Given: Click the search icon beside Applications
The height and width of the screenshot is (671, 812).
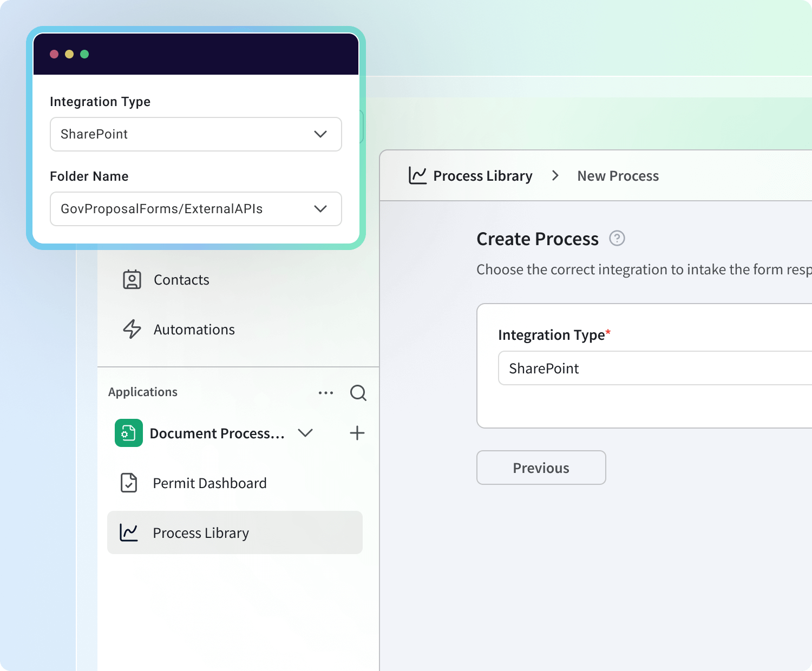Looking at the screenshot, I should 358,393.
